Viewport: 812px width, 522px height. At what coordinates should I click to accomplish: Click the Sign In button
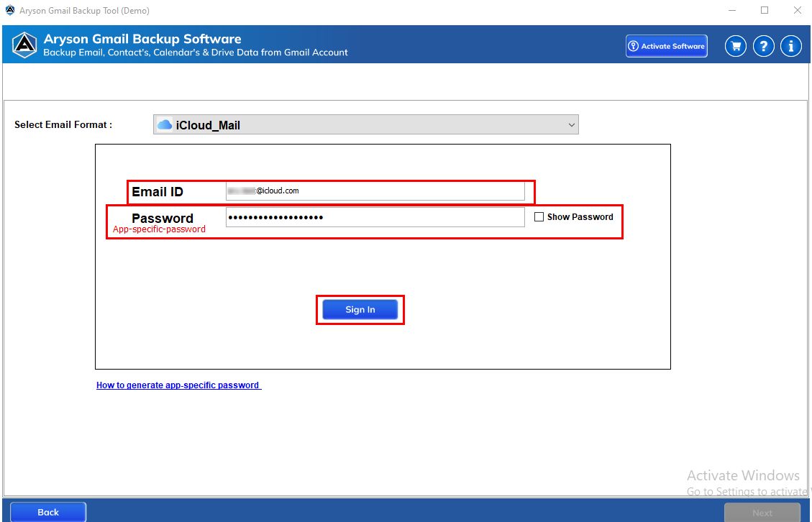[x=360, y=310]
